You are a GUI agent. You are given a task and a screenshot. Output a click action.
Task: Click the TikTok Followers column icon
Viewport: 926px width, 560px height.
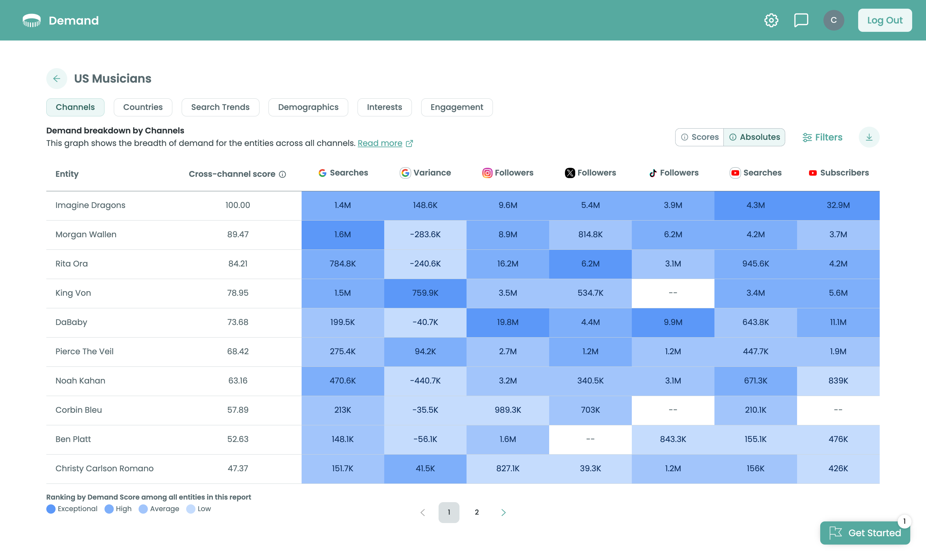click(x=653, y=173)
